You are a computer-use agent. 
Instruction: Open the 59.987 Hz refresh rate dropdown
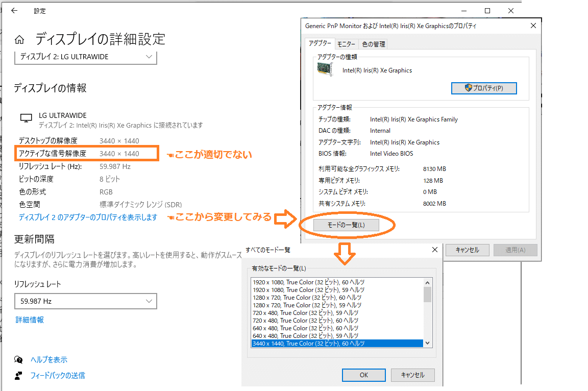coord(86,301)
